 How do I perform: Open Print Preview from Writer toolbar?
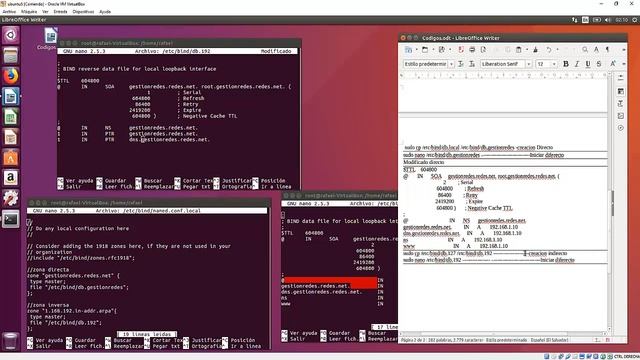(x=483, y=50)
